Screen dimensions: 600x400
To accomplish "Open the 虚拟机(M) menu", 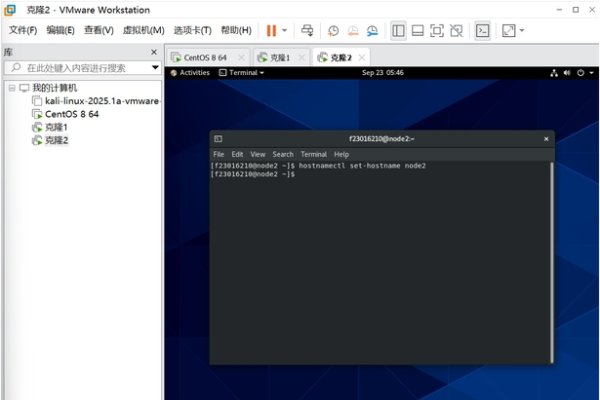I will coord(143,30).
